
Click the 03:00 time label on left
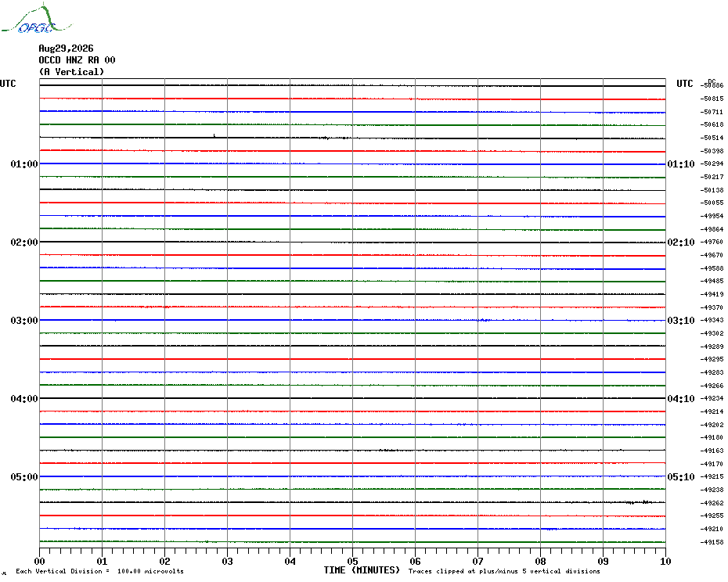pyautogui.click(x=24, y=321)
